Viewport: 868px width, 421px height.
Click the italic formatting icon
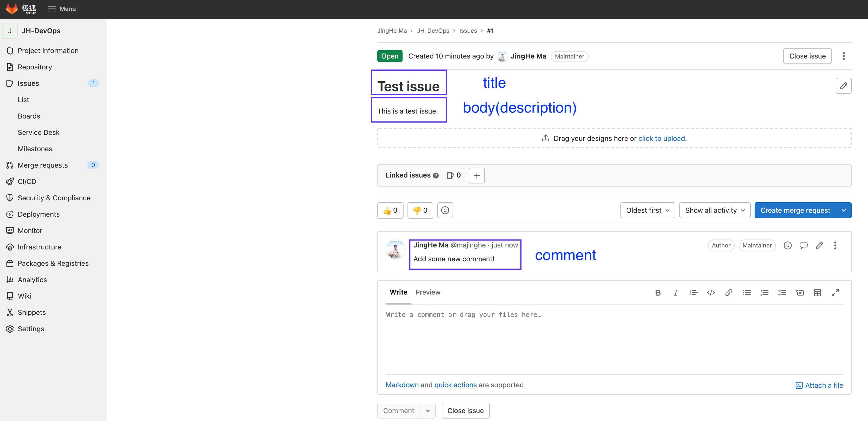click(x=675, y=293)
